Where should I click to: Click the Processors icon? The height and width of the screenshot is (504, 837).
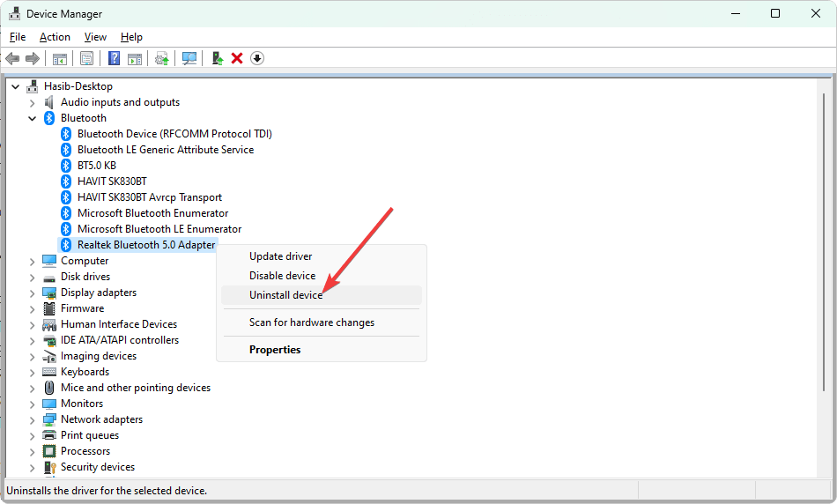point(49,451)
